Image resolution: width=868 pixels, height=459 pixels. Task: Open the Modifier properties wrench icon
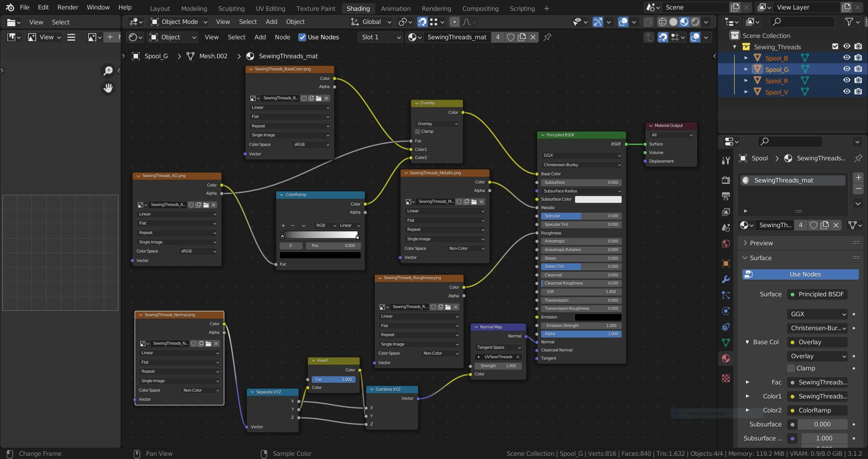[x=726, y=279]
